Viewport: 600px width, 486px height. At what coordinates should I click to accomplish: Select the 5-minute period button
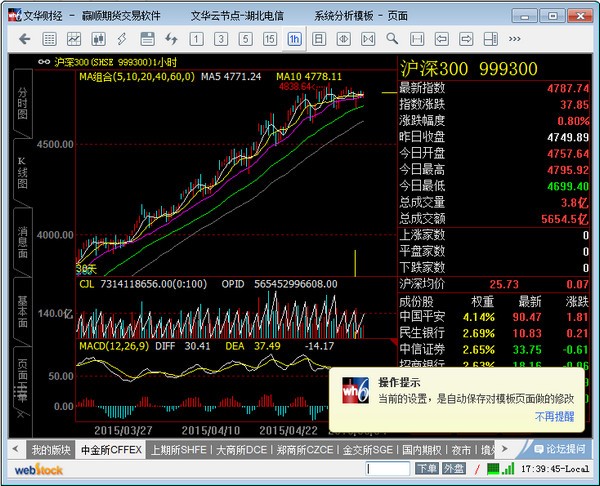pos(245,39)
